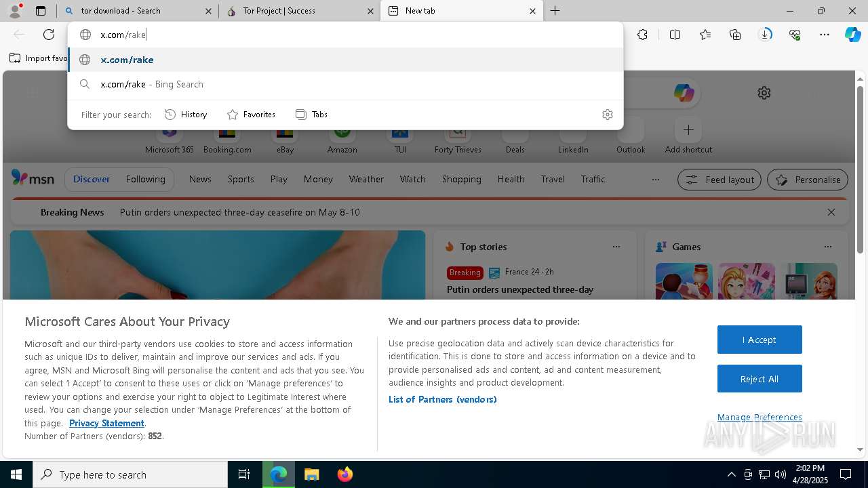
Task: Open List of Partners (vendors) link
Action: point(443,399)
